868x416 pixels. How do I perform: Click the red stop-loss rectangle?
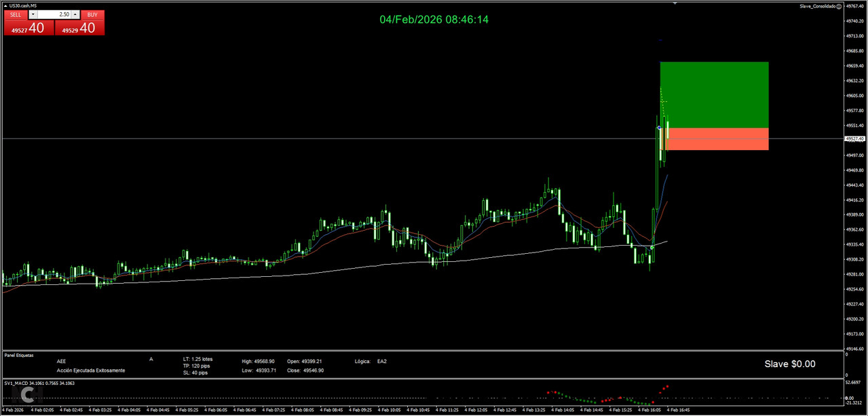click(714, 138)
